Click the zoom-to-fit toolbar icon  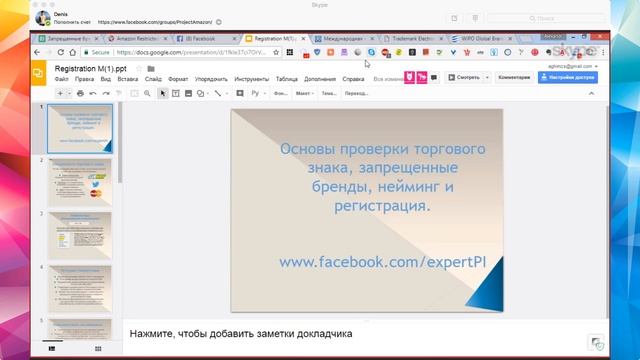[134, 93]
